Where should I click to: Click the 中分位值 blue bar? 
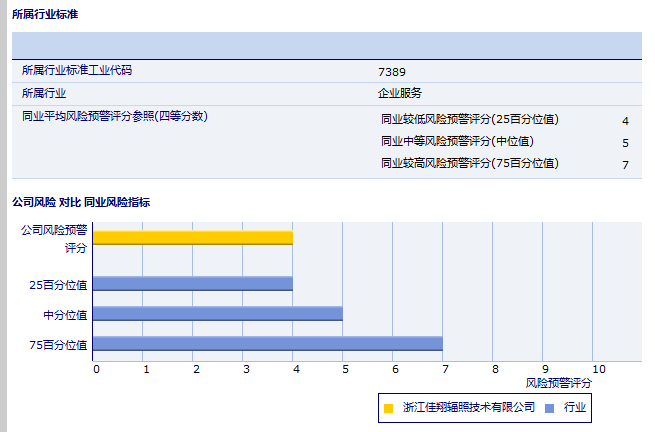[x=217, y=314]
